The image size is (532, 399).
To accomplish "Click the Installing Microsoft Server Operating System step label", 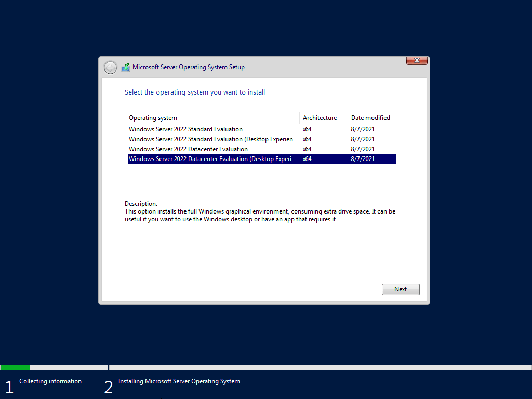I will 179,381.
